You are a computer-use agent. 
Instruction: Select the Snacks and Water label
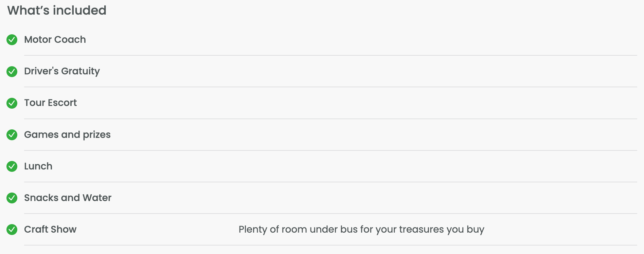coord(68,198)
